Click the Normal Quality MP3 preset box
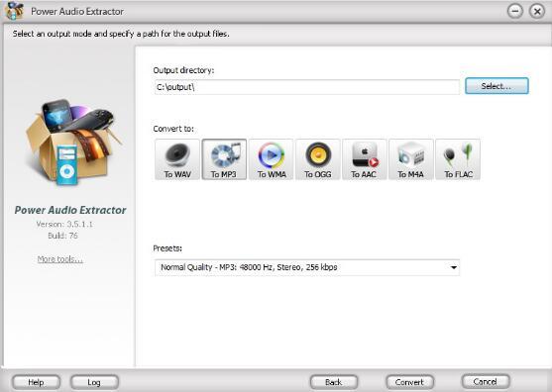This screenshot has height=392, width=552. tap(307, 267)
